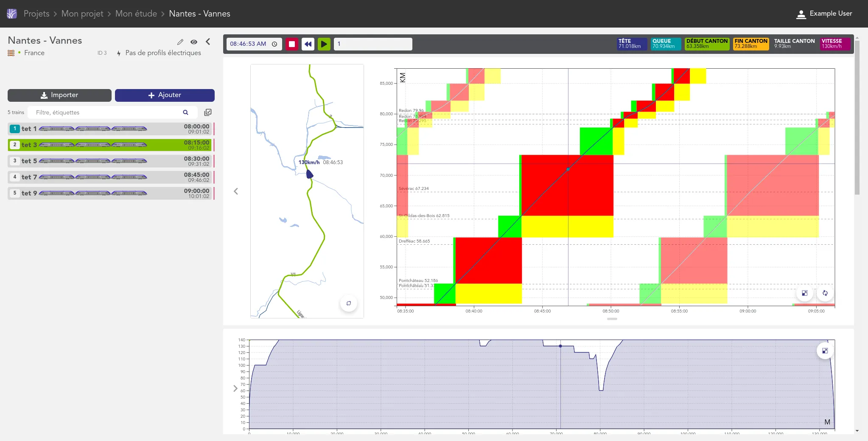Click the search magnifier in the filter
This screenshot has width=868, height=441.
click(x=185, y=112)
